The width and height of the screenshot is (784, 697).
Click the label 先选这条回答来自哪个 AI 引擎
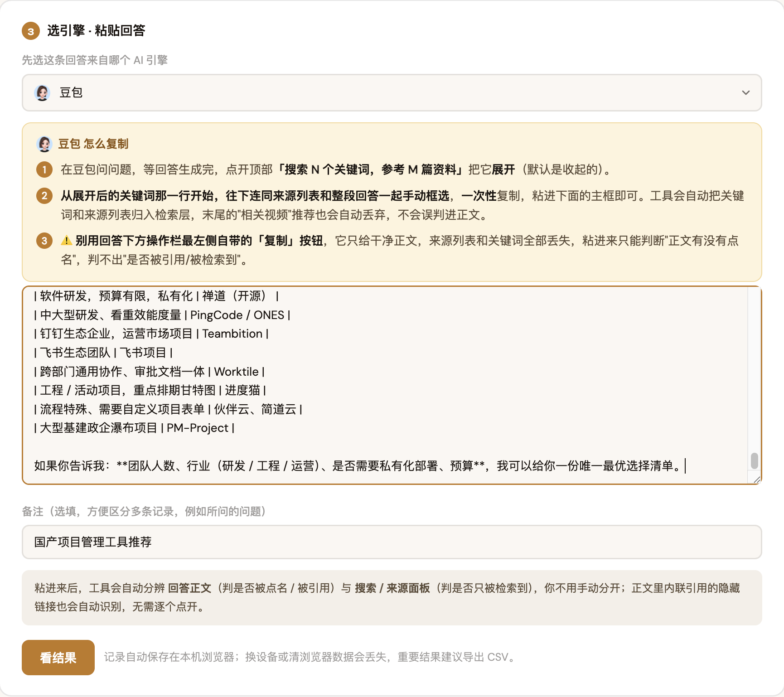click(95, 60)
